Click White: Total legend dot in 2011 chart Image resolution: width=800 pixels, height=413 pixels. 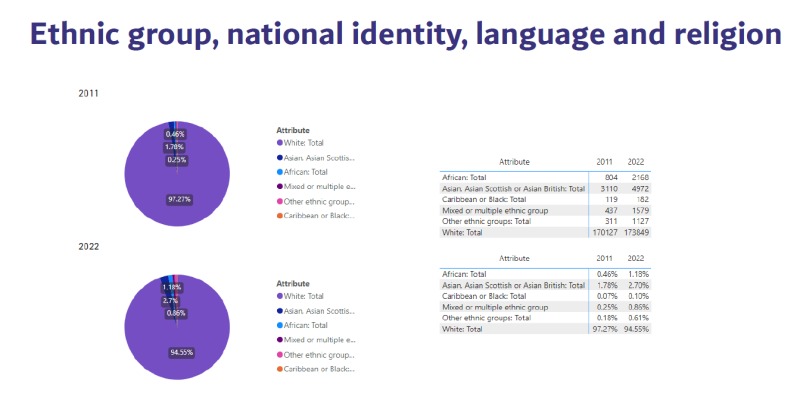point(279,143)
